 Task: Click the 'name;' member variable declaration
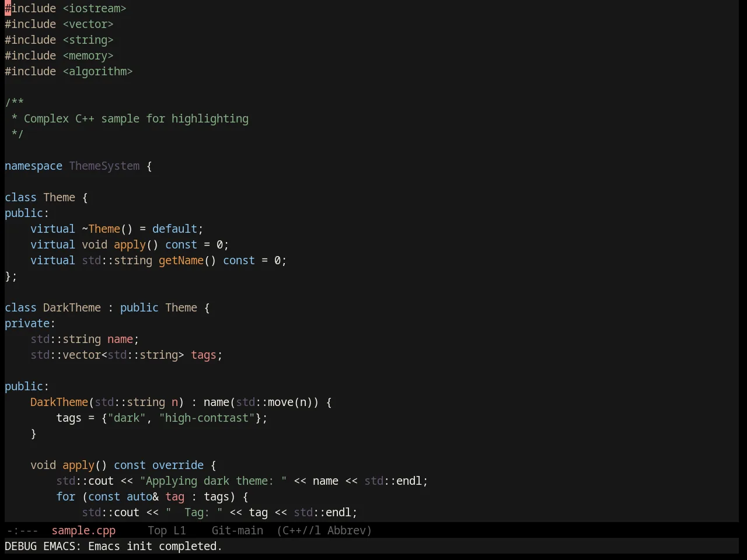click(123, 339)
